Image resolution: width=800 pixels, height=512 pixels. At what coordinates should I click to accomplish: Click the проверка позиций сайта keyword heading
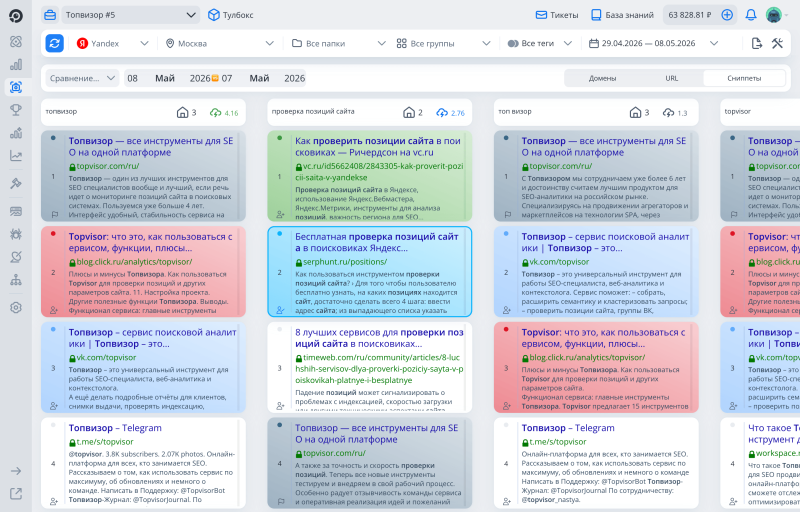click(313, 111)
